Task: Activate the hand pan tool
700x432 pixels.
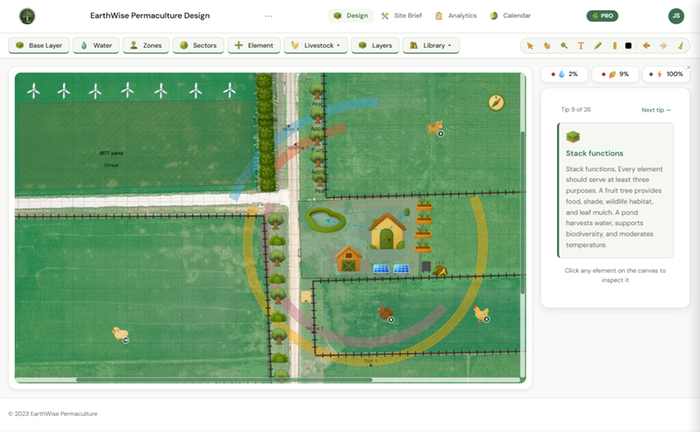Action: 547,46
